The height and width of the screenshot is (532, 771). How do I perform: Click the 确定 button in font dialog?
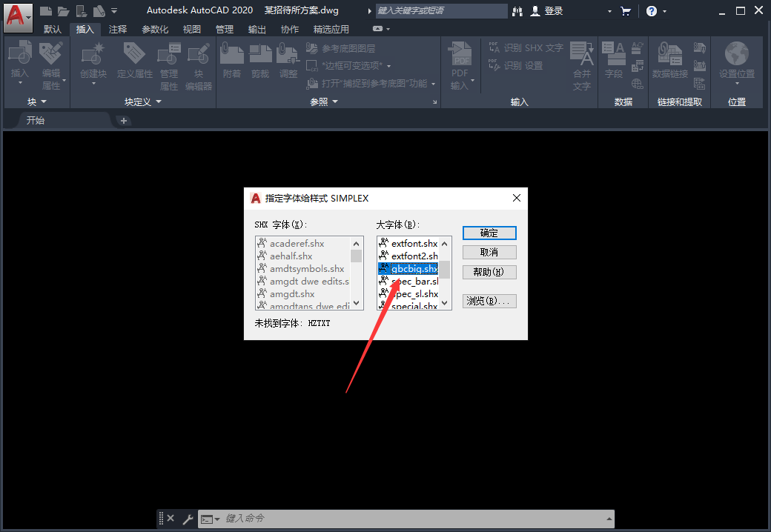489,233
